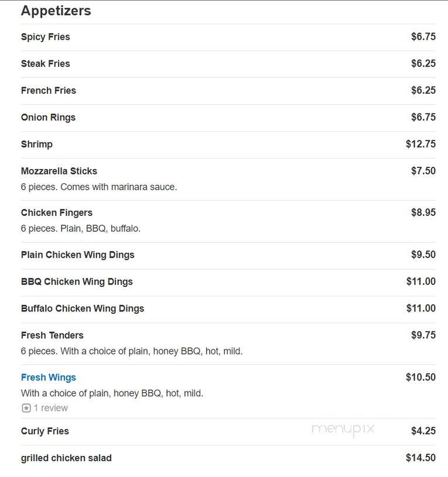Screen dimensions: 448x477
Task: Click the review star icon under Fresh Wings
Action: (26, 407)
